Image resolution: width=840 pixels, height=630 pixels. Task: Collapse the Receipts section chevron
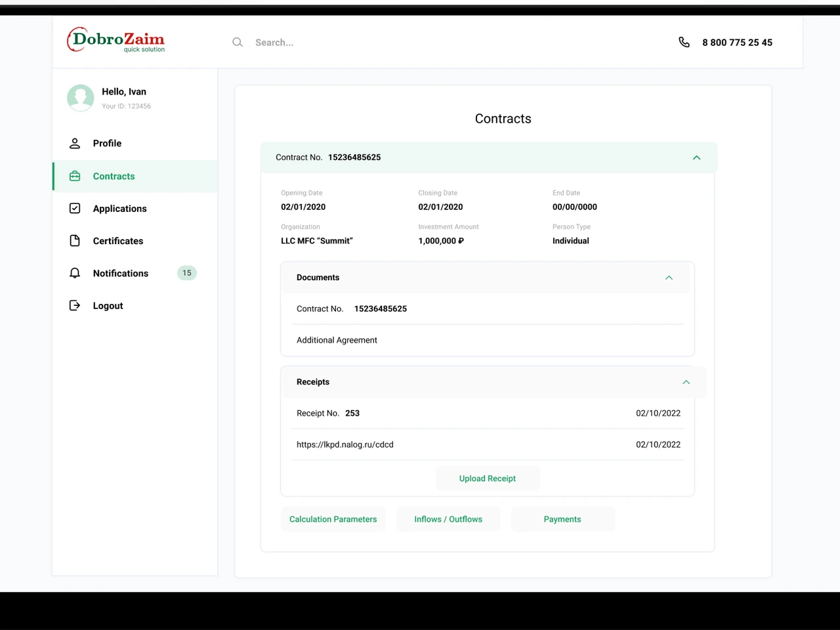pyautogui.click(x=686, y=382)
